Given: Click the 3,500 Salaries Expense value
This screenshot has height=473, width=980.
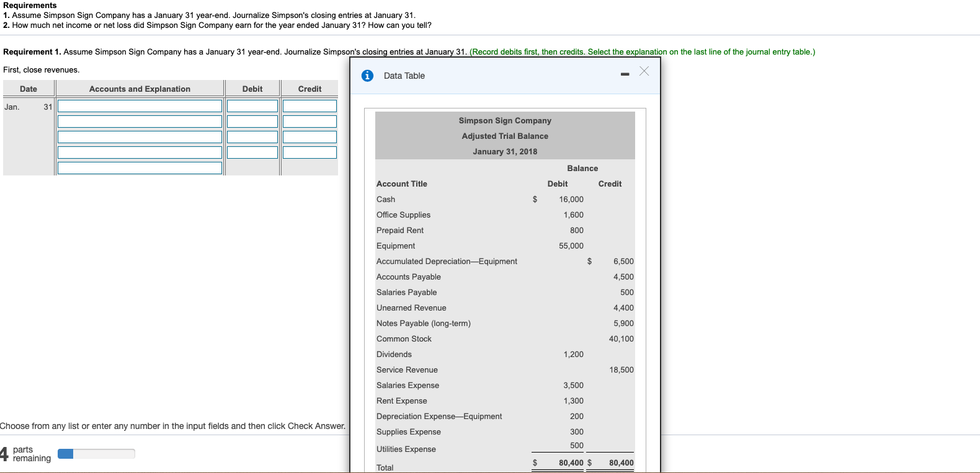Looking at the screenshot, I should click(x=574, y=385).
